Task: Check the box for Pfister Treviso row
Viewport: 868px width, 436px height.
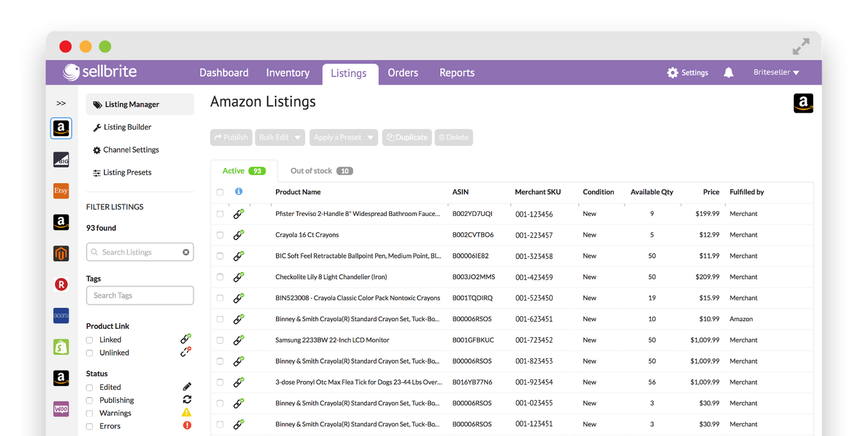Action: click(220, 214)
